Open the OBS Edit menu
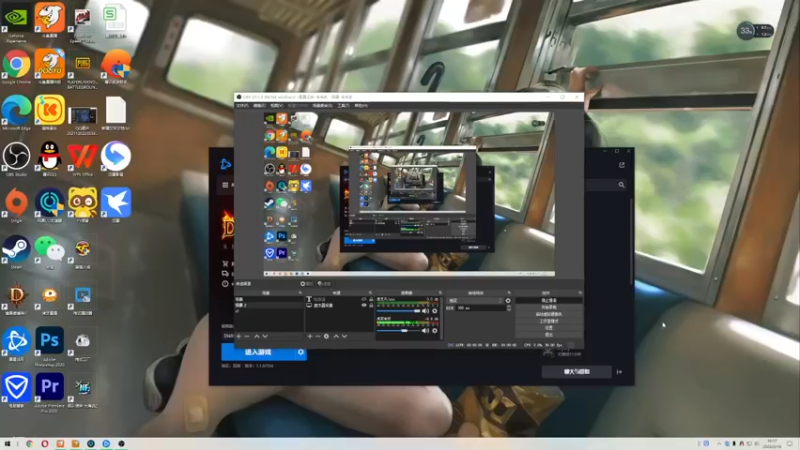 pyautogui.click(x=259, y=106)
